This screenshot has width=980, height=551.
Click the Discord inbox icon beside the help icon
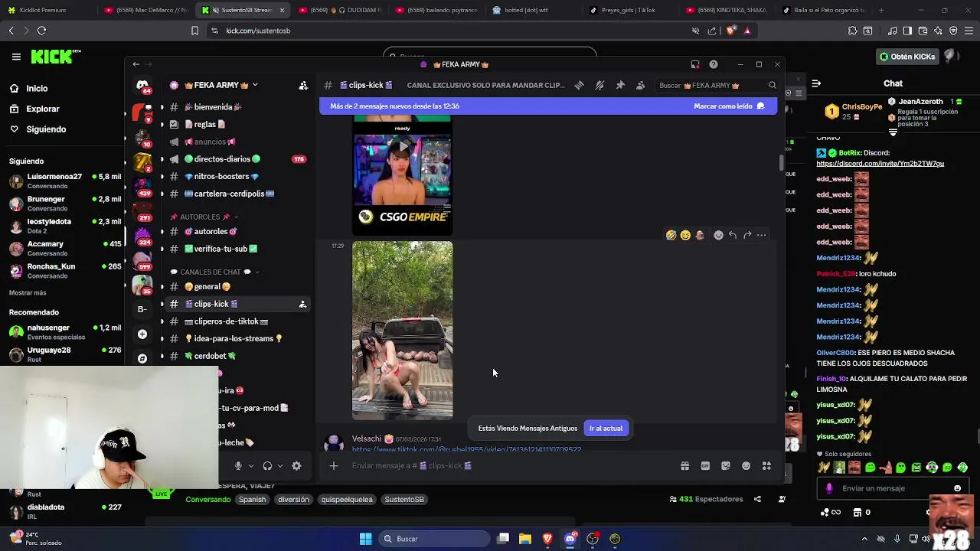pos(695,64)
